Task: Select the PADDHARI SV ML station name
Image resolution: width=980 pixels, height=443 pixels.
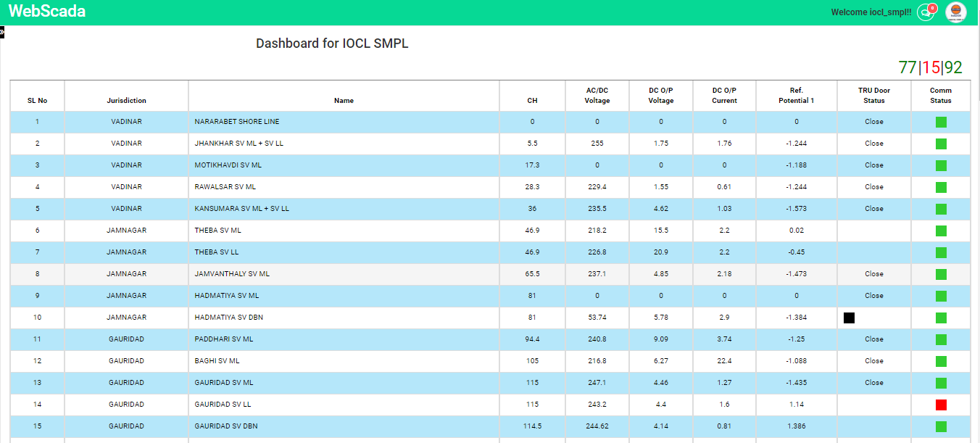Action: 223,339
